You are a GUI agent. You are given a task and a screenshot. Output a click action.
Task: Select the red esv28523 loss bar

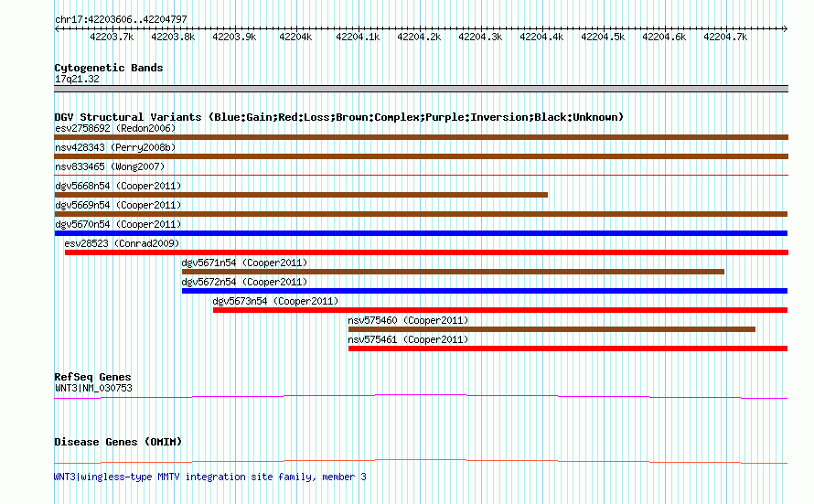click(x=426, y=252)
